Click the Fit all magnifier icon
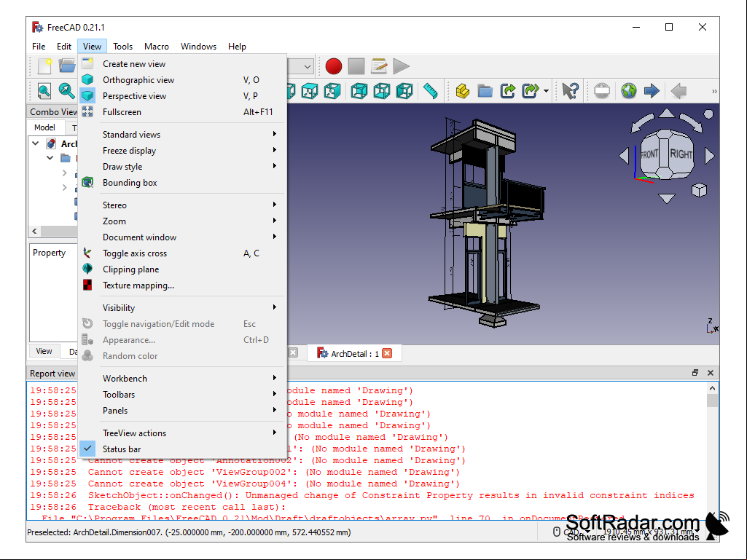Viewport: 747px width, 560px height. [x=44, y=91]
